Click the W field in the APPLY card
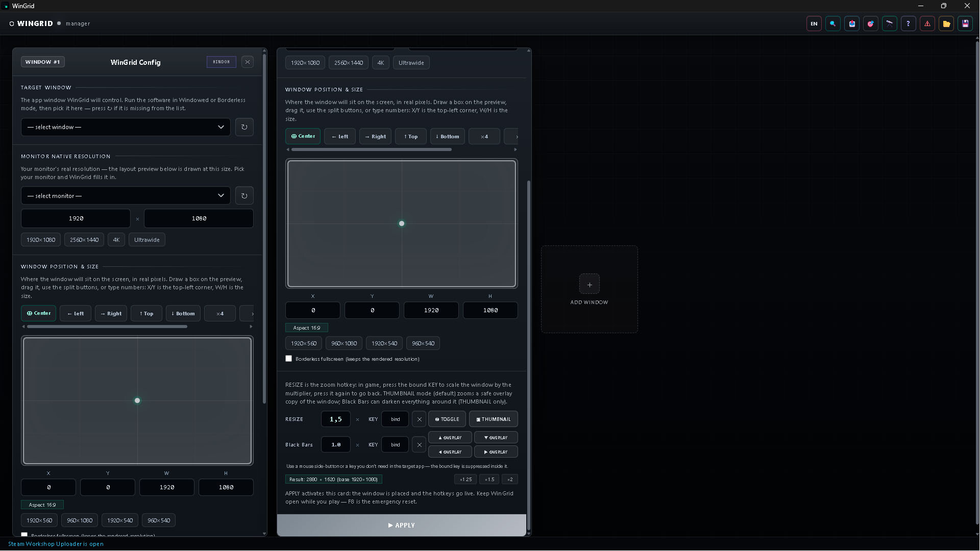 coord(431,310)
